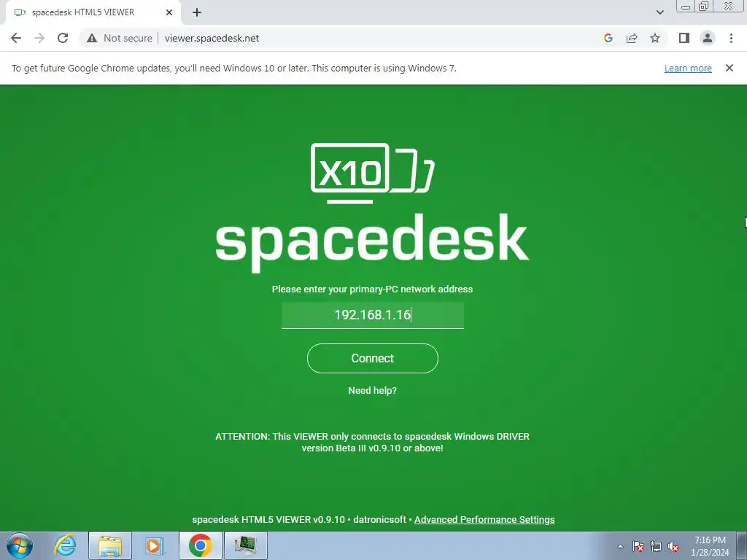Click the Google icon in address bar

(x=608, y=38)
